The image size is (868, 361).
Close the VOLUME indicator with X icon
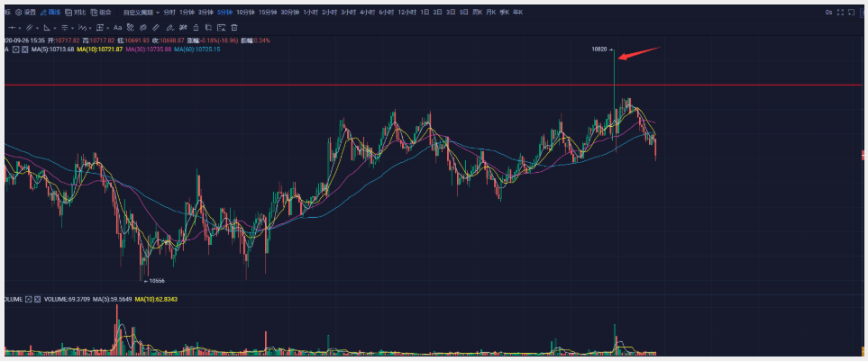click(x=38, y=299)
